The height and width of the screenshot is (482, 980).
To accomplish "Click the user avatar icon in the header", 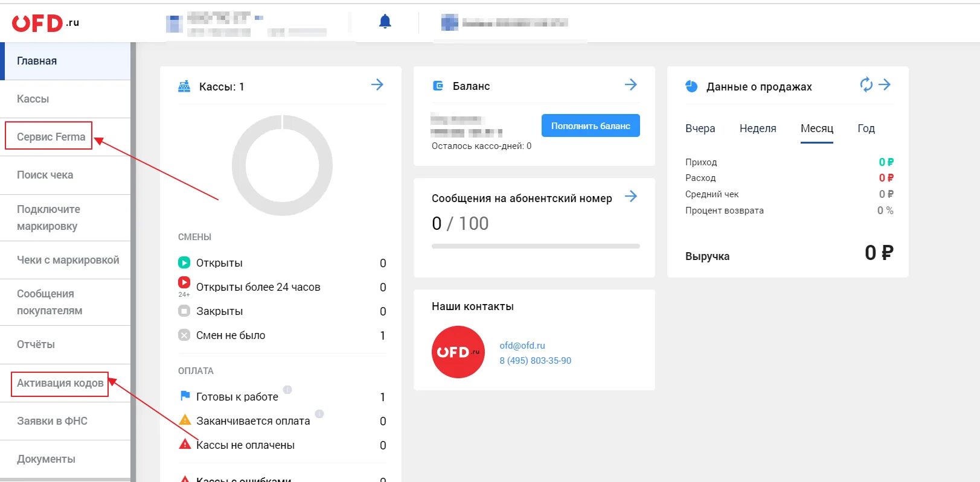I will [x=450, y=23].
